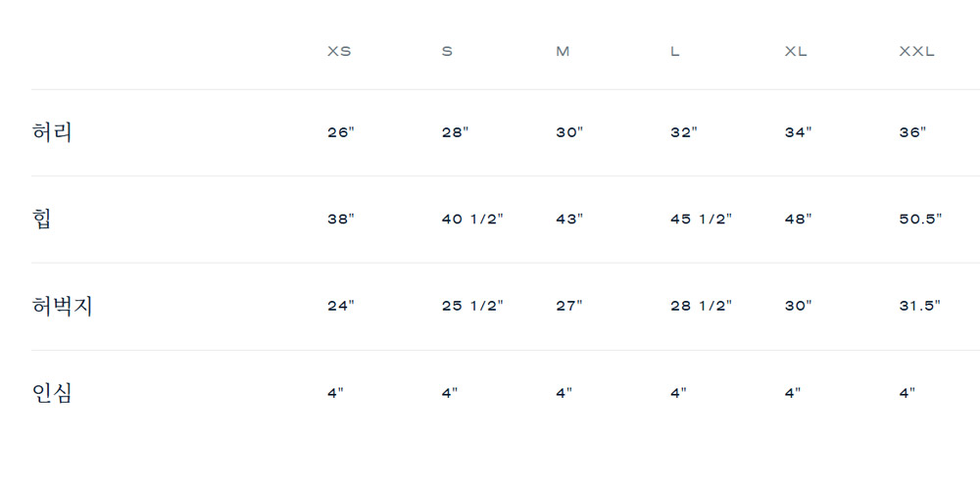Select the 4" inseam value for XL
Image resolution: width=980 pixels, height=490 pixels.
pyautogui.click(x=793, y=393)
